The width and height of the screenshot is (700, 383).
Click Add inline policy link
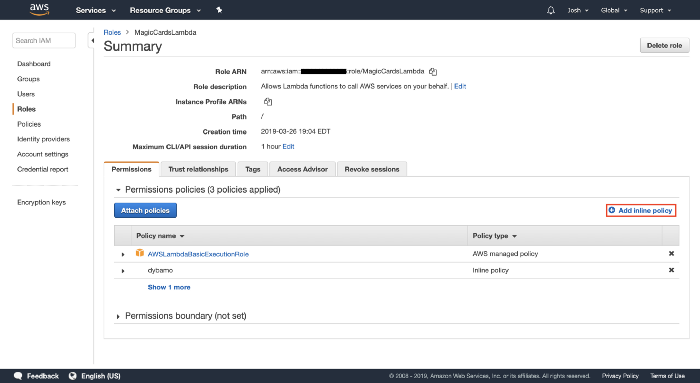coord(641,210)
